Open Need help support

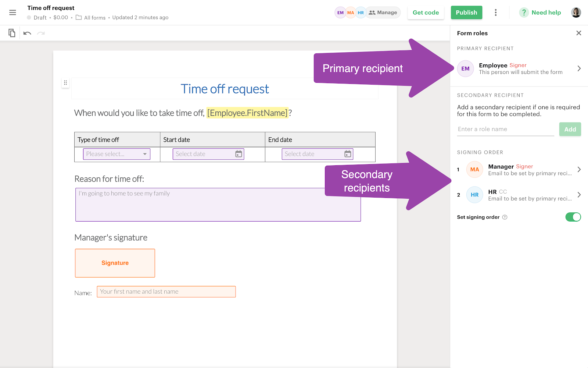[x=540, y=12]
